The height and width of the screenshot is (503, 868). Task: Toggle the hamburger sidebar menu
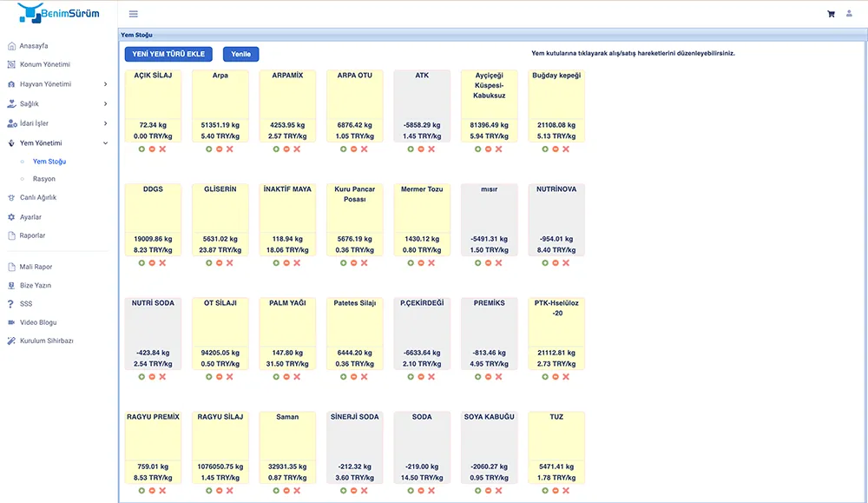(x=133, y=14)
